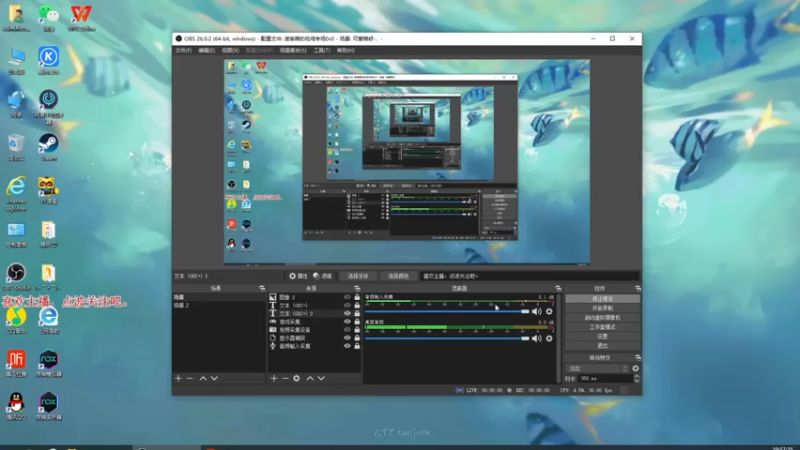Image resolution: width=800 pixels, height=450 pixels.
Task: Undock the Scenes (场景) panel
Action: (x=262, y=288)
